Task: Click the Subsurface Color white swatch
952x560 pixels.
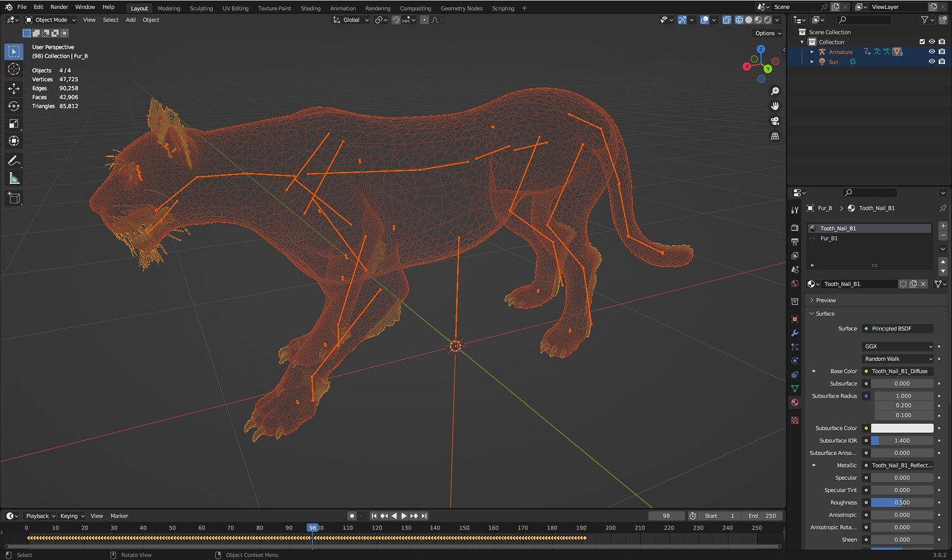Action: coord(902,428)
